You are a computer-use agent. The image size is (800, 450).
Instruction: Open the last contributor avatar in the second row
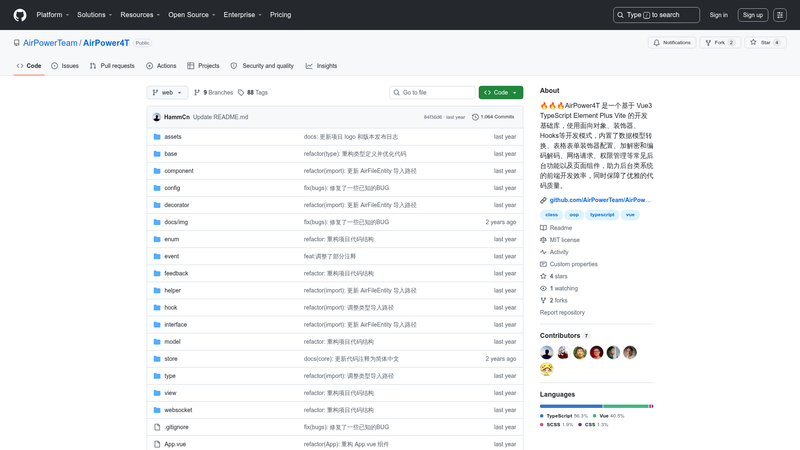546,369
